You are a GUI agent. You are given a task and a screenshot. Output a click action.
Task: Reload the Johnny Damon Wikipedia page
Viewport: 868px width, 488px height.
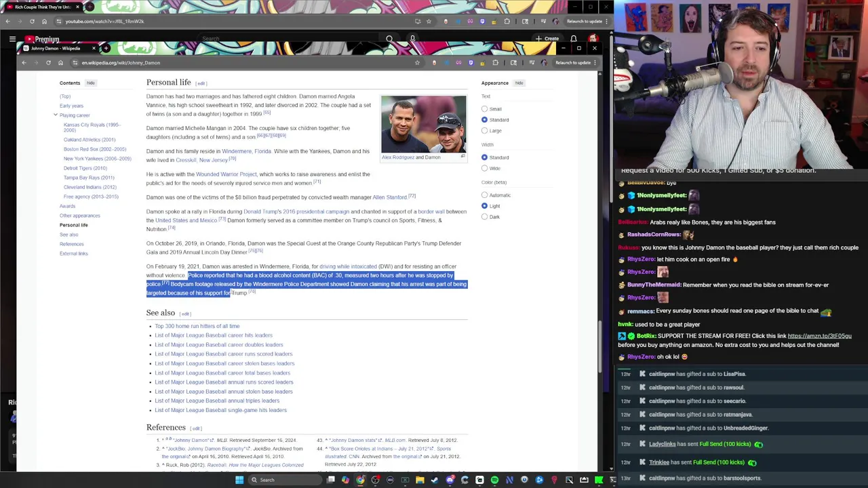click(48, 62)
